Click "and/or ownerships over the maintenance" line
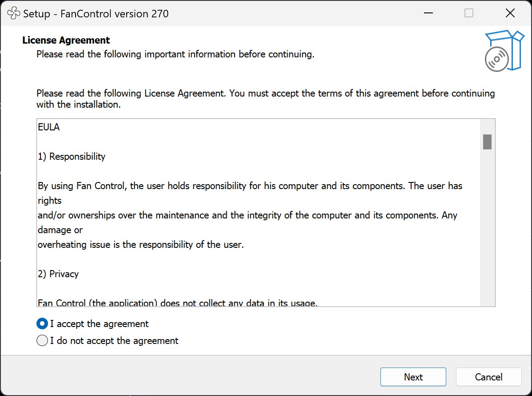Image resolution: width=532 pixels, height=396 pixels. point(248,215)
